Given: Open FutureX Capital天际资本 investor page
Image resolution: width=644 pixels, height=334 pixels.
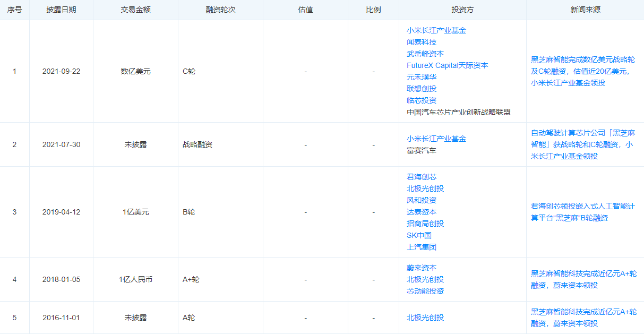Looking at the screenshot, I should pyautogui.click(x=447, y=65).
